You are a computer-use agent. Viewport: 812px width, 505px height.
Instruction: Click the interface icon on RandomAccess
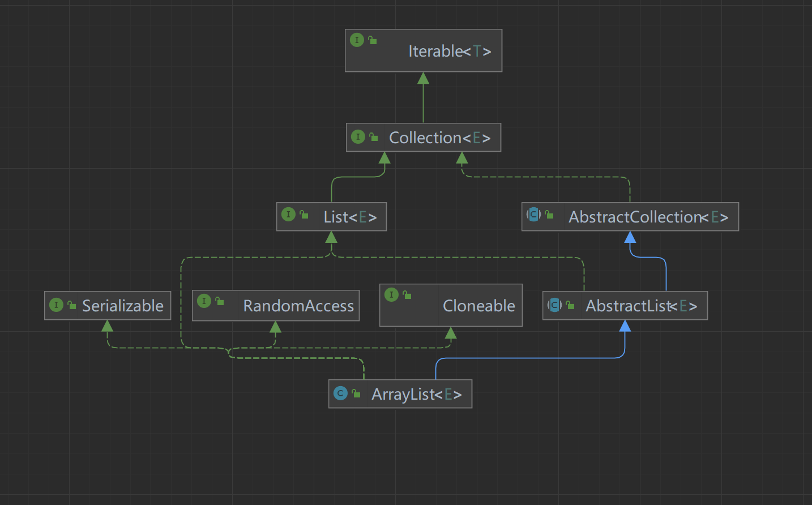[x=204, y=301]
